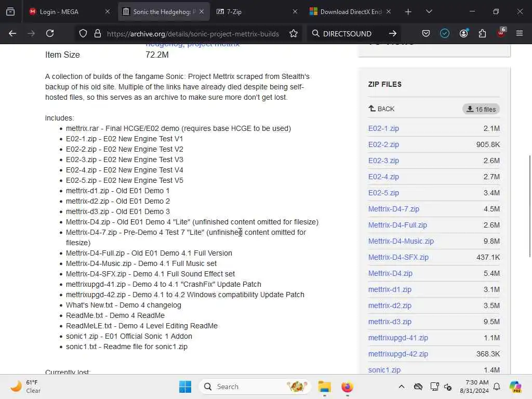The width and height of the screenshot is (532, 399).
Task: Close the Sonic the Hedgehog tab
Action: [x=202, y=11]
